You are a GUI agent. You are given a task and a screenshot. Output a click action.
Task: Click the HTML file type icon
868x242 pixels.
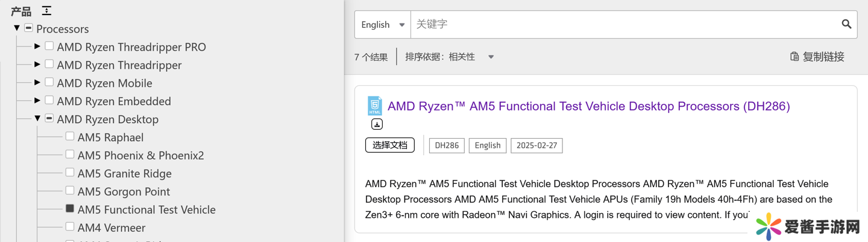point(374,106)
